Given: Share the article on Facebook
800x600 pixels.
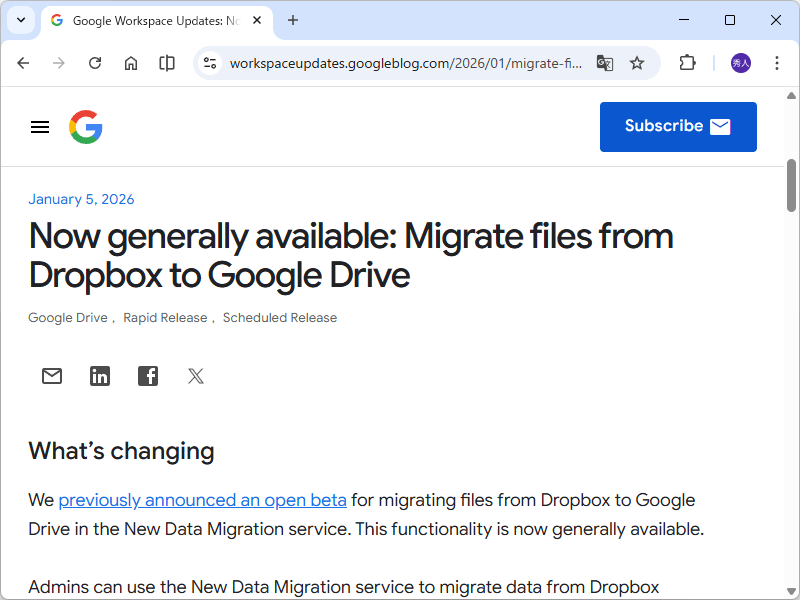Looking at the screenshot, I should tap(148, 375).
